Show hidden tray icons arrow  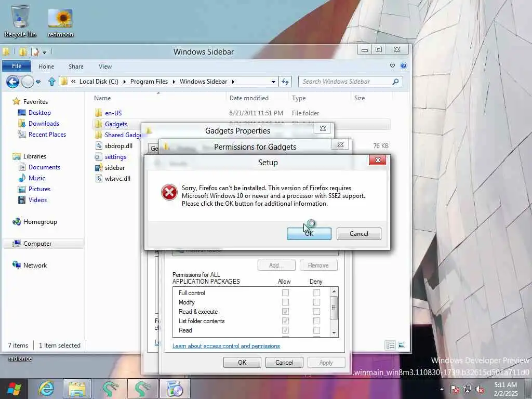point(442,389)
